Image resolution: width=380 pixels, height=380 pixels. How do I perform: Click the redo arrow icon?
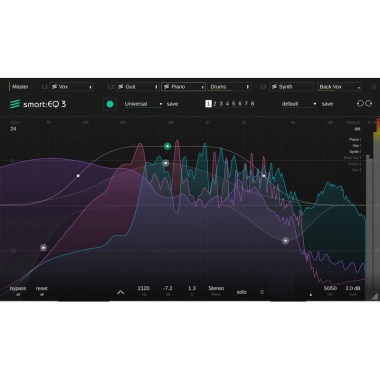pos(369,104)
